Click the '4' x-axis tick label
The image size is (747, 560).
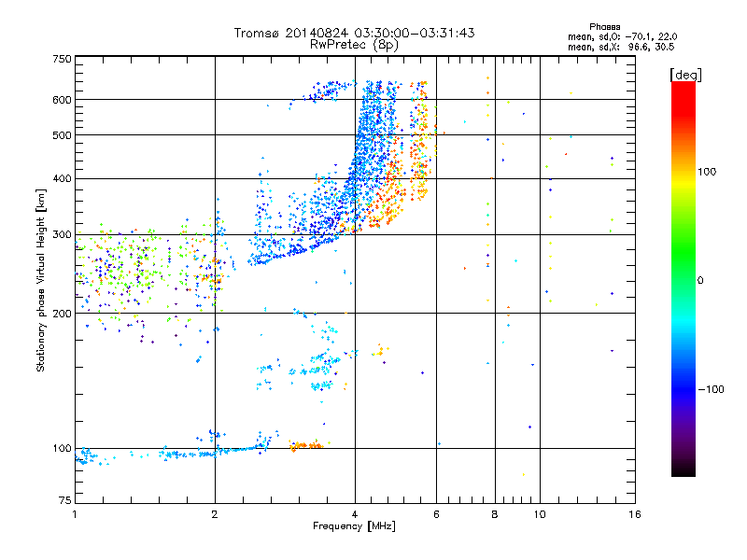coord(355,514)
